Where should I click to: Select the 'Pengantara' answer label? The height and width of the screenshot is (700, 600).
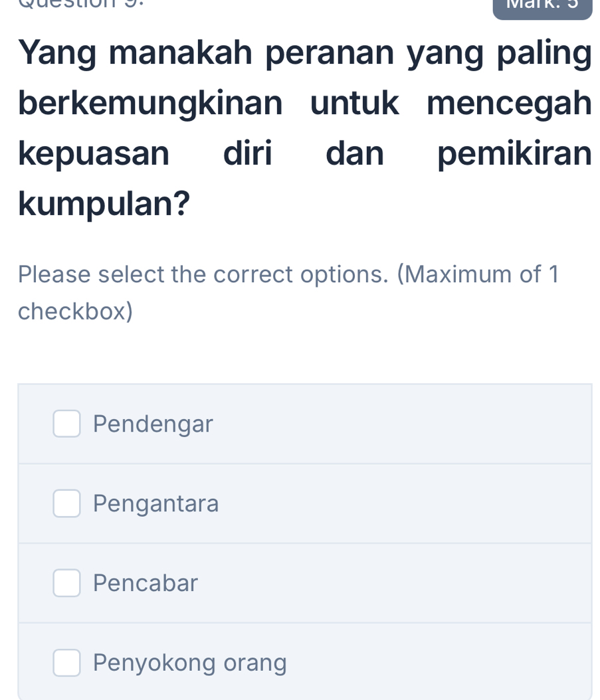tap(156, 503)
